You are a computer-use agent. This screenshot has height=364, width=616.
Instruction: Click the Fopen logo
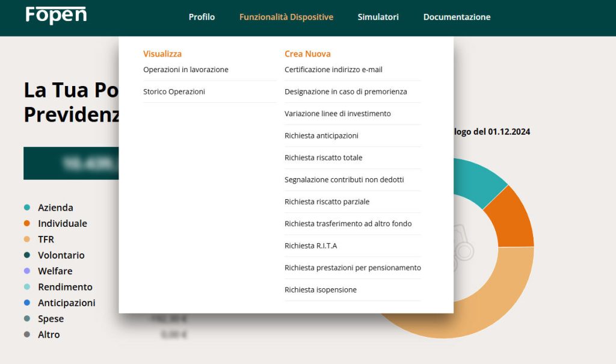[x=56, y=16]
